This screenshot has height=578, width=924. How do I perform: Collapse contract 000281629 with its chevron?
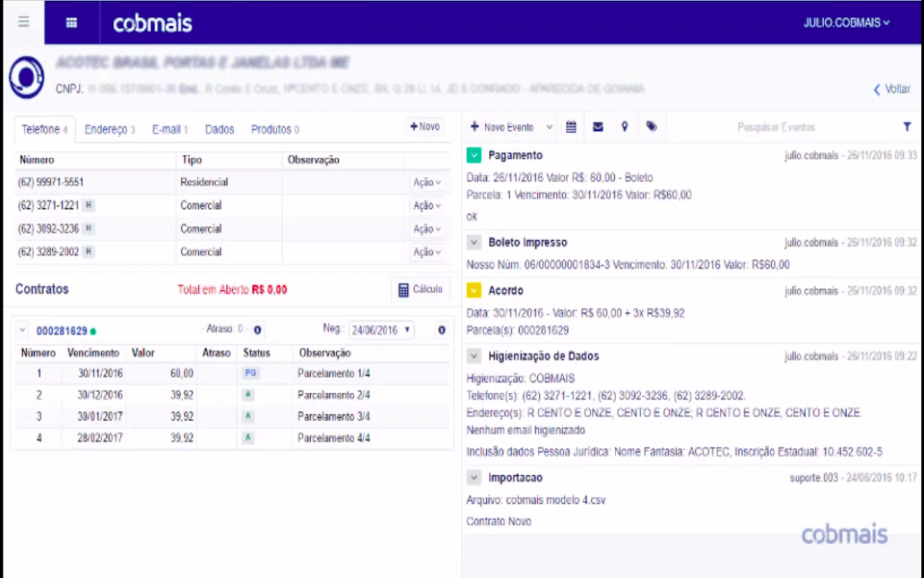(22, 330)
